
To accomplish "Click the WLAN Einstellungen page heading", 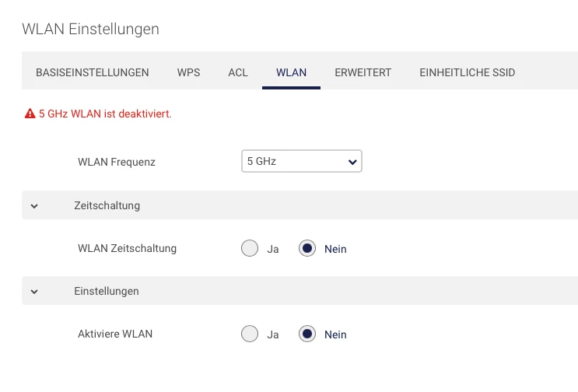I will (90, 30).
